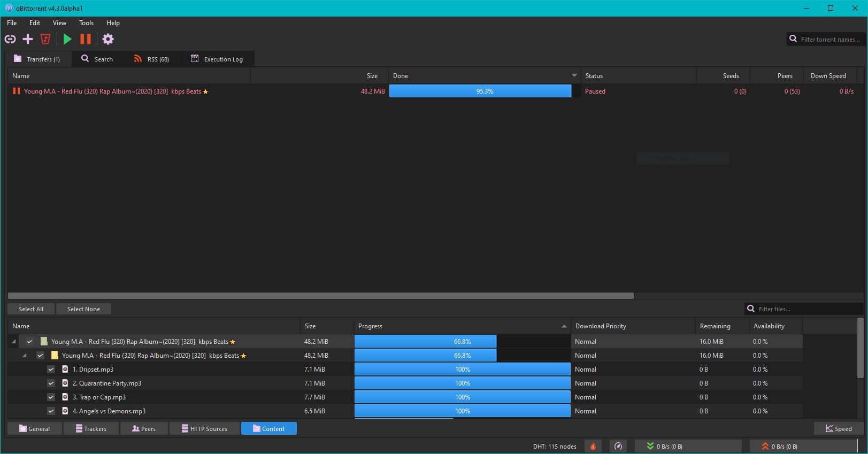Screen dimensions: 868x454
Task: Open the File menu
Action: coord(12,23)
